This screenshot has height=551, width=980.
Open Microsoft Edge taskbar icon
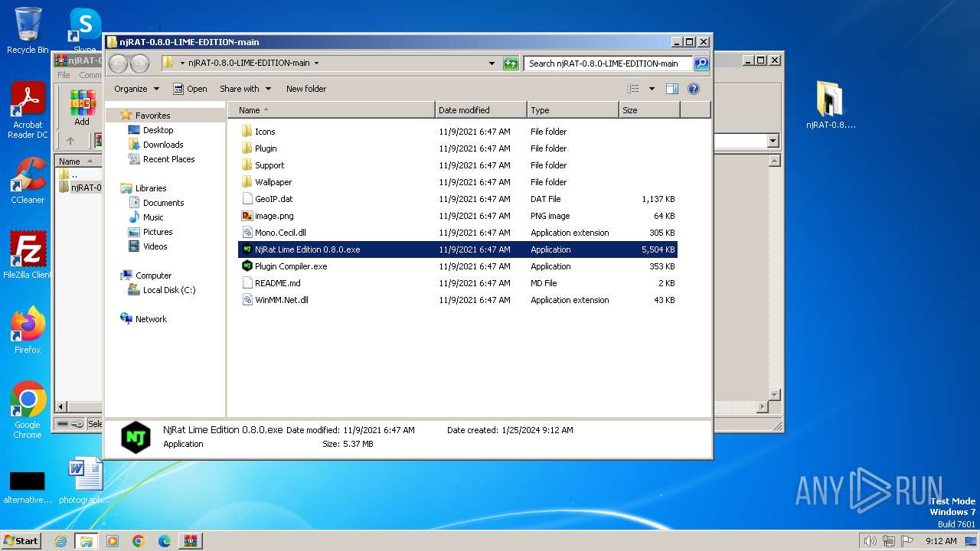click(x=165, y=541)
